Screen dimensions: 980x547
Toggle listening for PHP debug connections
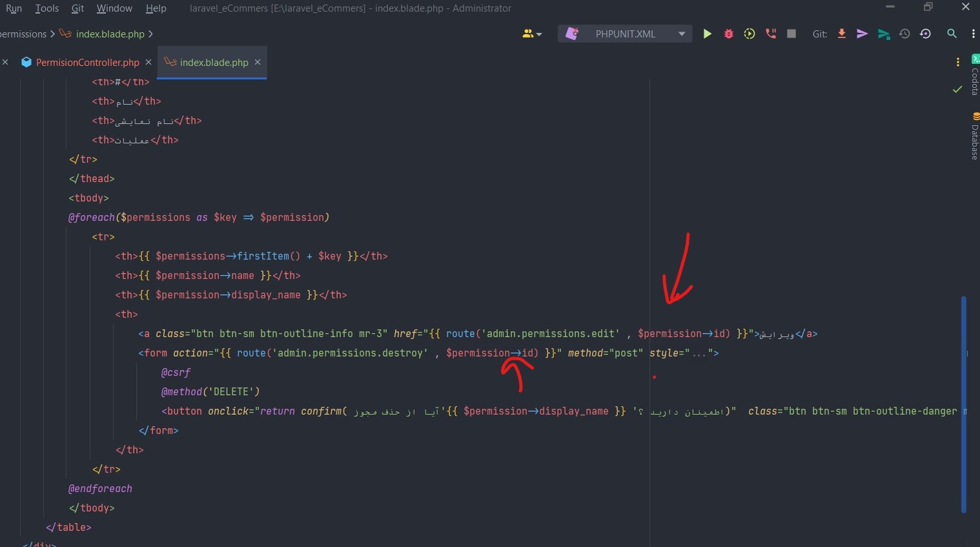pos(771,34)
